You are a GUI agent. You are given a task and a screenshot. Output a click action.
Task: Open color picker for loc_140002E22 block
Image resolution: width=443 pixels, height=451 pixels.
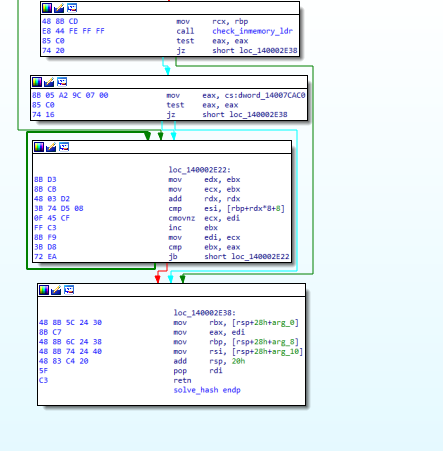pyautogui.click(x=39, y=147)
